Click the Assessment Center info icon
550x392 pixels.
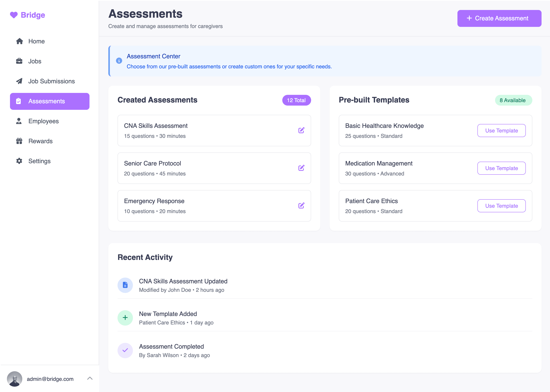click(119, 61)
